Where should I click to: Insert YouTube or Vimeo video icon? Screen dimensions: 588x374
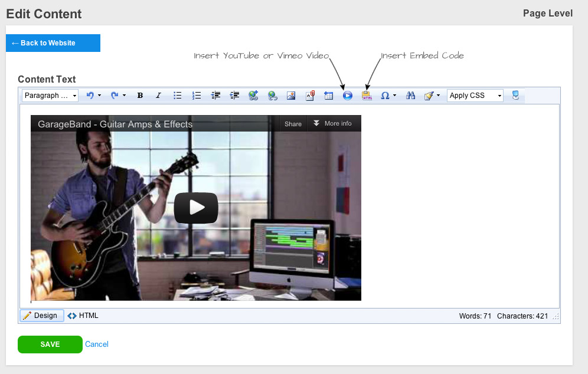pos(348,96)
